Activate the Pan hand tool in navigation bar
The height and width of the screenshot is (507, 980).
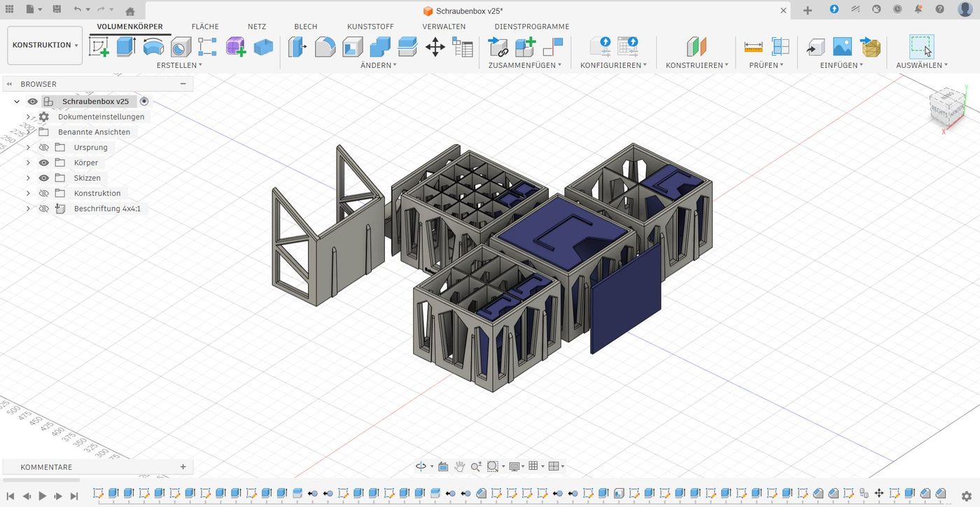460,466
